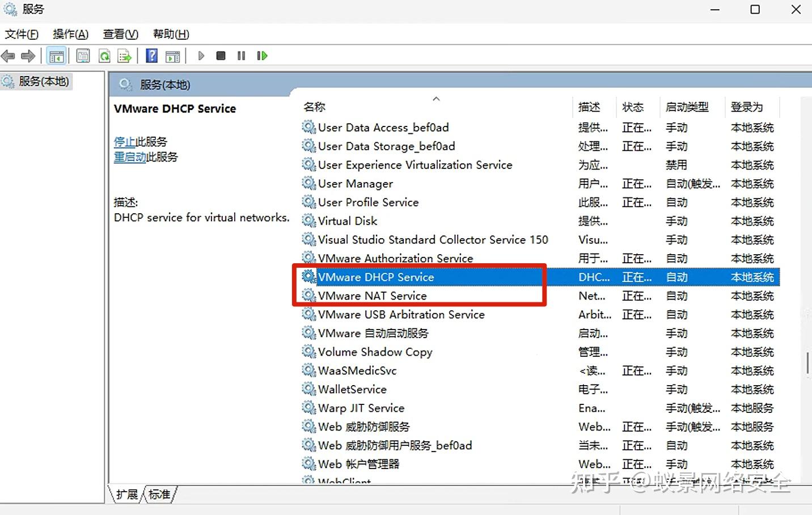Open the 操作(A) menu
The width and height of the screenshot is (812, 515).
[70, 34]
